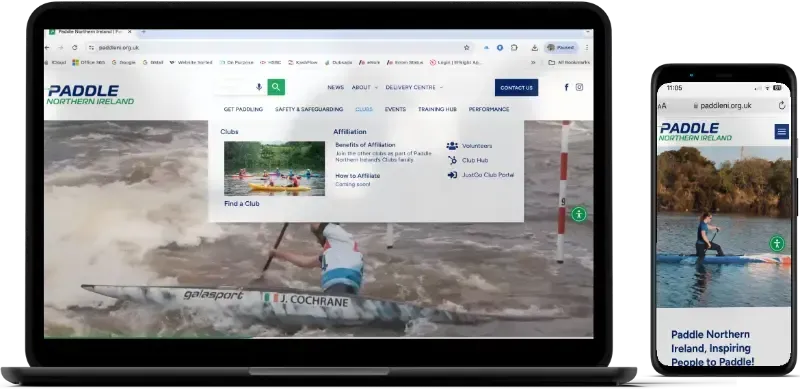Screen dimensions: 800x390
Task: Open the Office 365 bookmark
Action: click(x=89, y=62)
